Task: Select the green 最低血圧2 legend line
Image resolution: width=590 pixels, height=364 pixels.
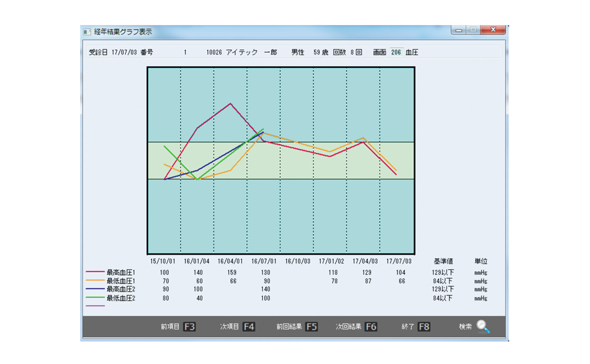Action: click(x=96, y=298)
